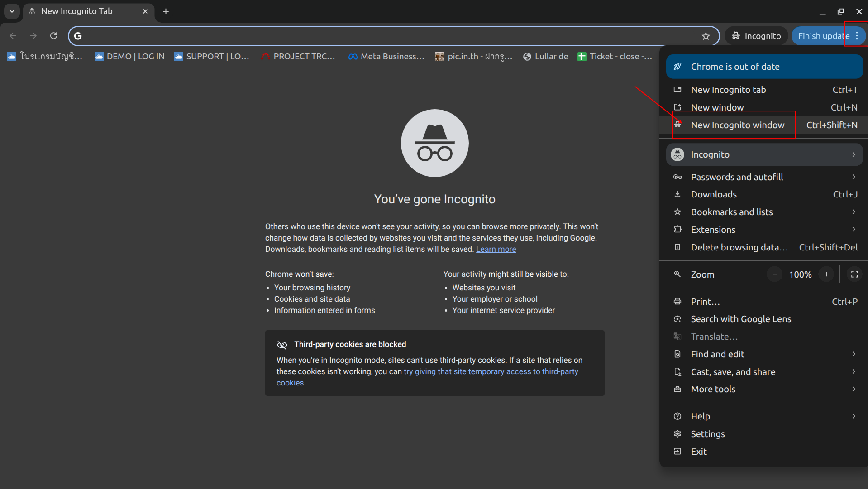This screenshot has width=868, height=491.
Task: Expand Bookmarks and lists submenu
Action: tap(765, 212)
